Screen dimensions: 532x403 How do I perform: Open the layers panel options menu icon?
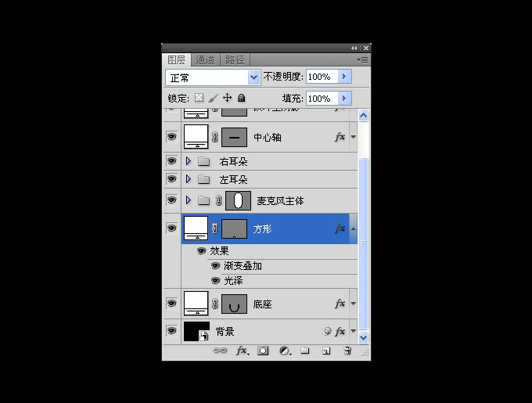pyautogui.click(x=363, y=60)
